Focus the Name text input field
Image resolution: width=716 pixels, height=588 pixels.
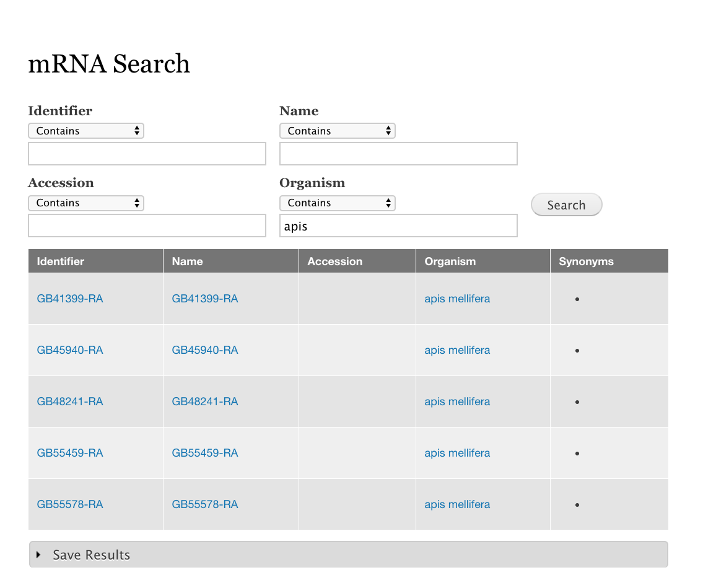398,154
